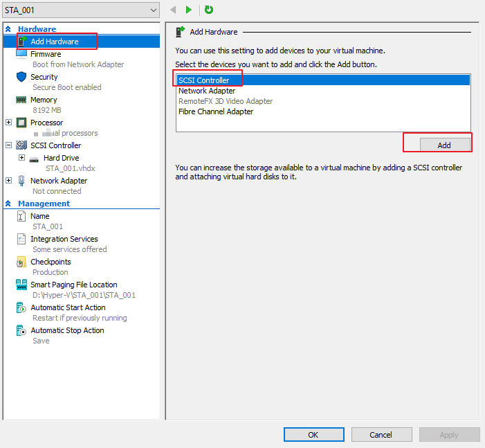Select Fibre Channel Adapter in device list
The width and height of the screenshot is (485, 448).
(x=216, y=111)
